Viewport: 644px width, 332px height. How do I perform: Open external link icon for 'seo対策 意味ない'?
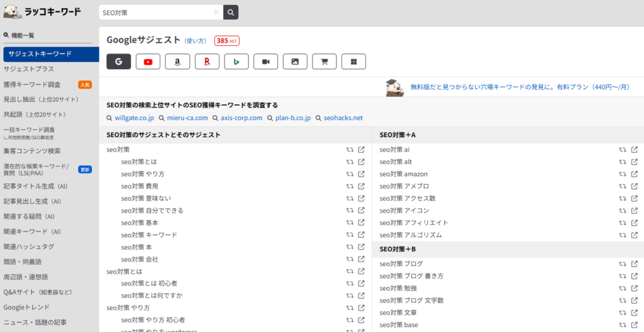click(x=362, y=199)
